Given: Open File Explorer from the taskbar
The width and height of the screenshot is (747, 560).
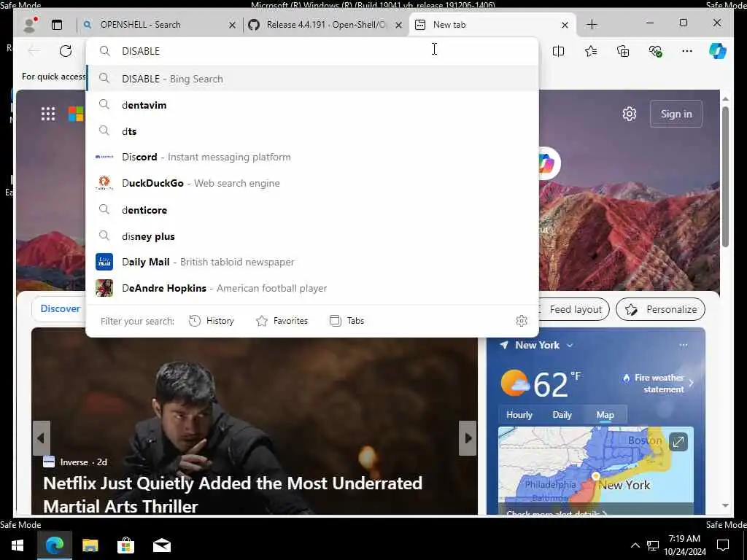Looking at the screenshot, I should click(90, 545).
